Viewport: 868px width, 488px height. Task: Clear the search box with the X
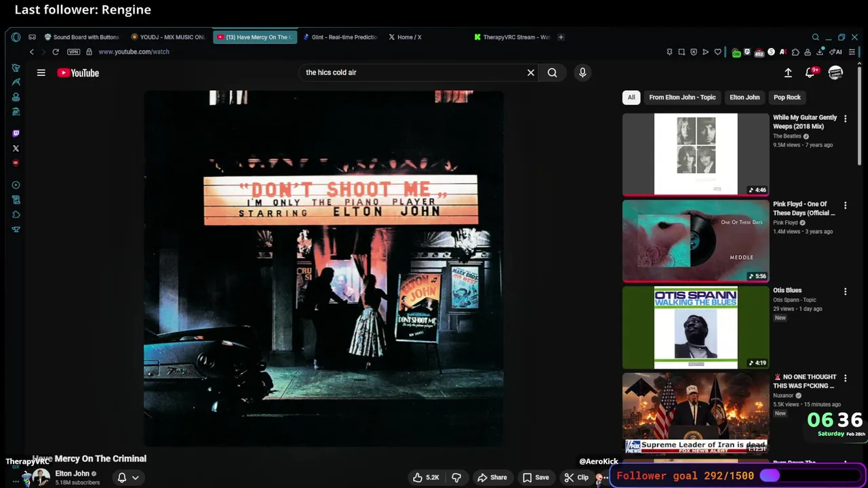531,73
